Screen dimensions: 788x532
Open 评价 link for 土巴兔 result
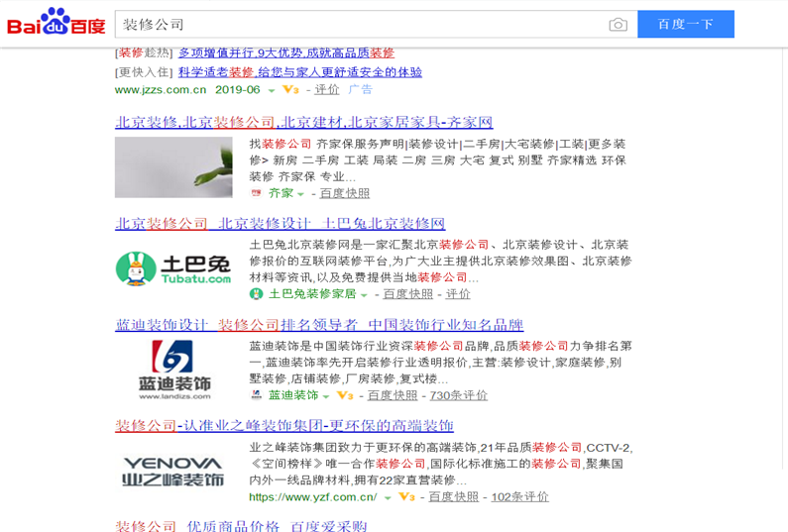point(458,294)
